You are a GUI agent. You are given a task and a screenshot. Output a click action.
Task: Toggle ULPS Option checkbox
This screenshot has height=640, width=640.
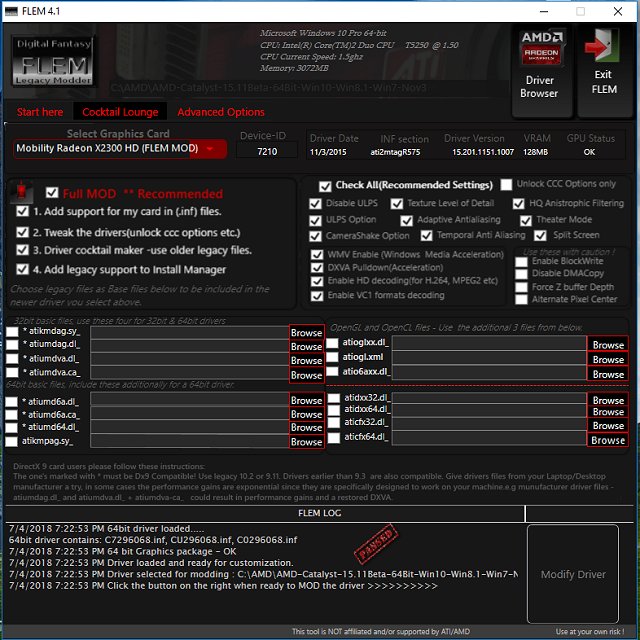(x=315, y=220)
